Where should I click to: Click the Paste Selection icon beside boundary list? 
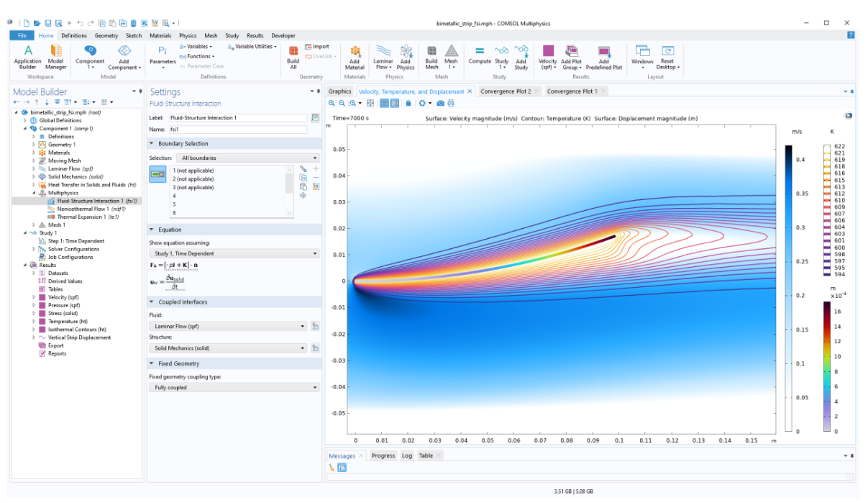click(303, 186)
